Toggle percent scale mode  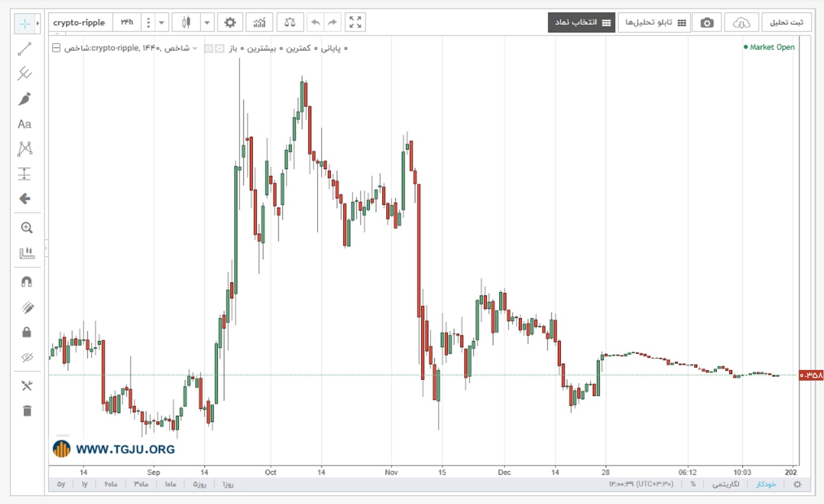(693, 484)
